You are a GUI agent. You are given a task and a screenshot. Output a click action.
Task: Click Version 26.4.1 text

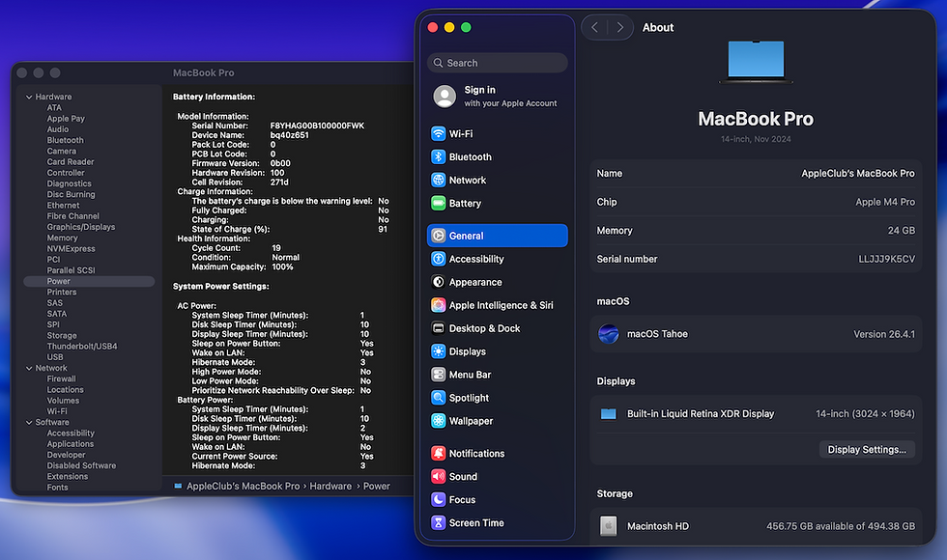tap(883, 334)
